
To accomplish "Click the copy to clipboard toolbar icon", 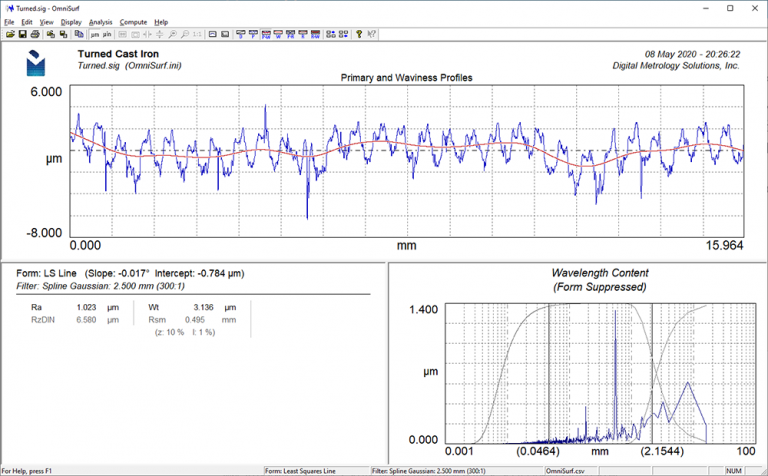I will [79, 34].
